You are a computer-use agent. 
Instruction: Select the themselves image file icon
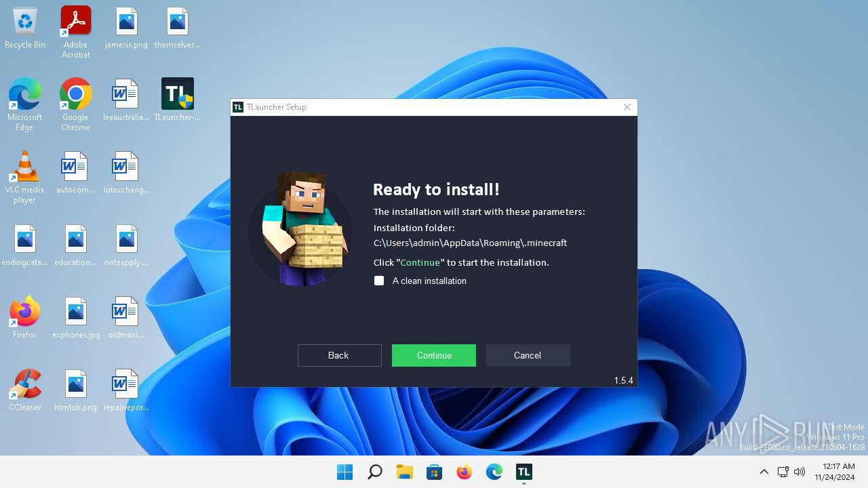[178, 28]
